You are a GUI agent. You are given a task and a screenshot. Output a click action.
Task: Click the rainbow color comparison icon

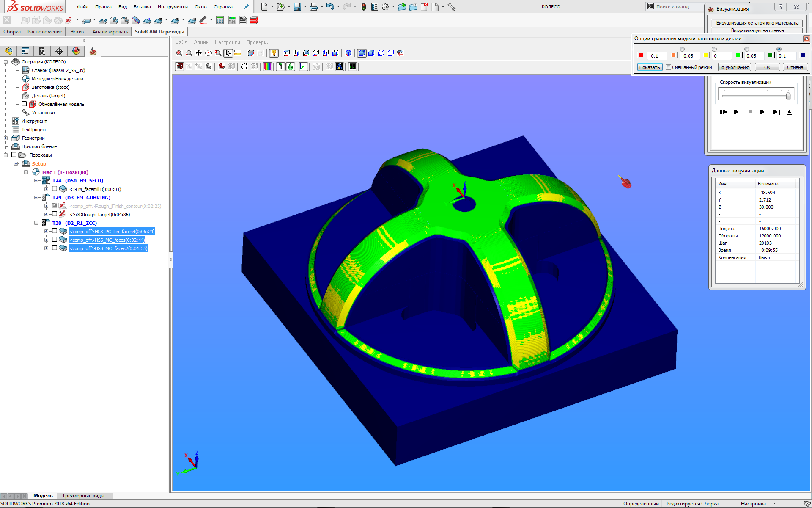(267, 66)
